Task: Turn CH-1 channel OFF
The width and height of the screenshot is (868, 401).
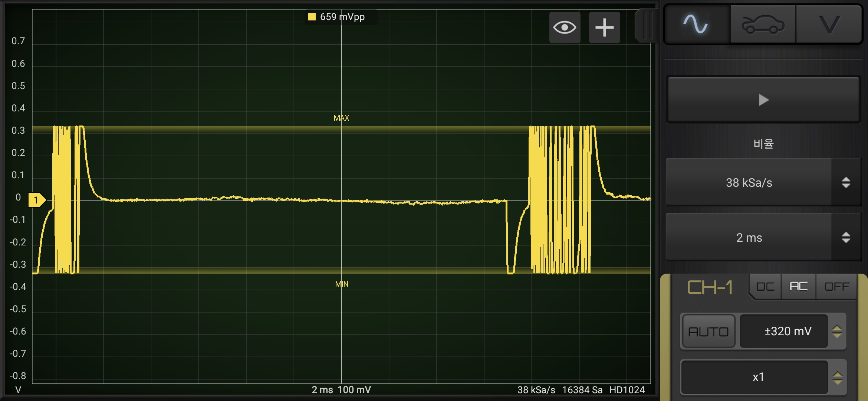Action: point(836,287)
